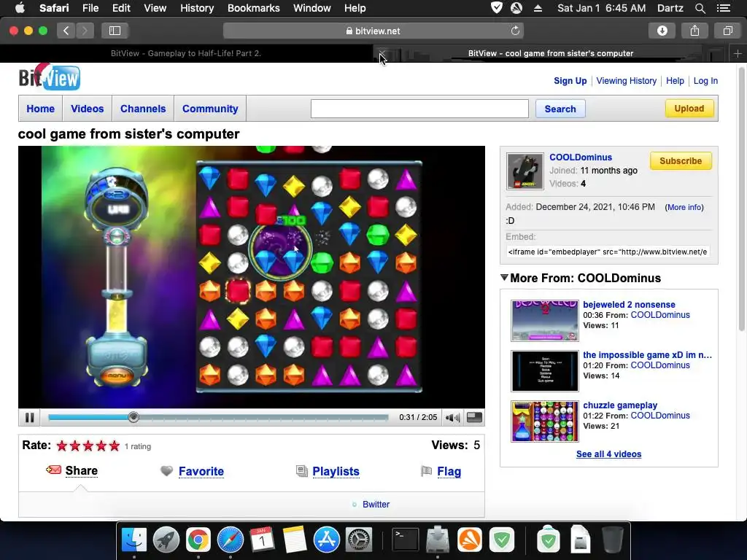Open the Help link
Screen dimensions: 747x560
pos(675,81)
